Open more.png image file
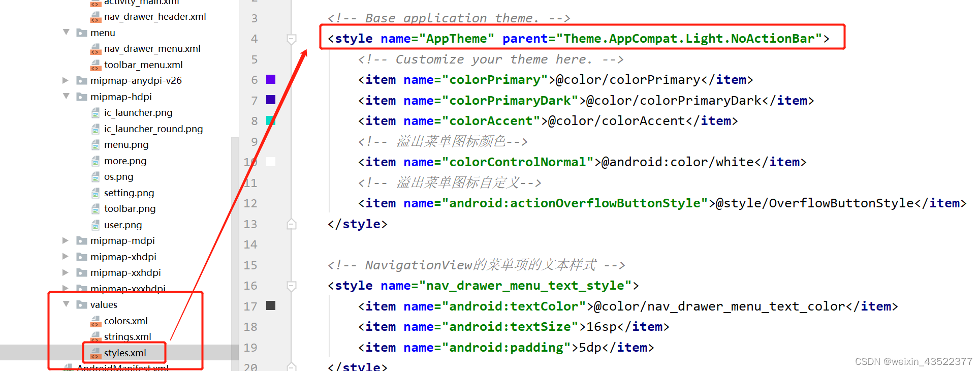 pyautogui.click(x=125, y=161)
